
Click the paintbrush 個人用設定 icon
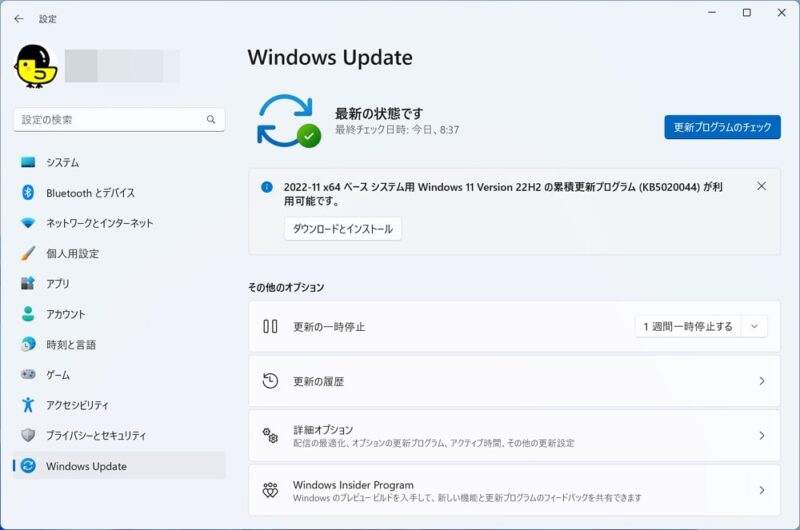28,253
